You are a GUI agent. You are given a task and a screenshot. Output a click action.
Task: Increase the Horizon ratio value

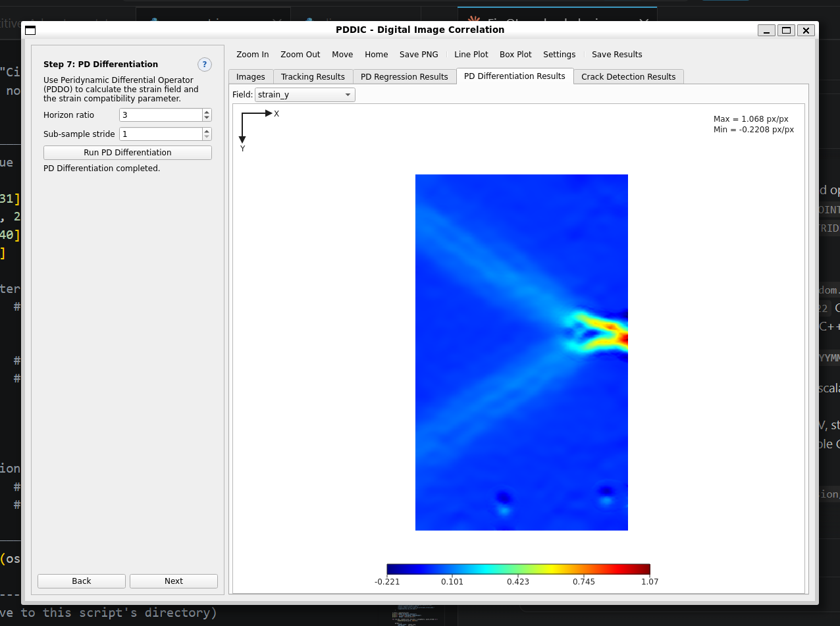[207, 112]
